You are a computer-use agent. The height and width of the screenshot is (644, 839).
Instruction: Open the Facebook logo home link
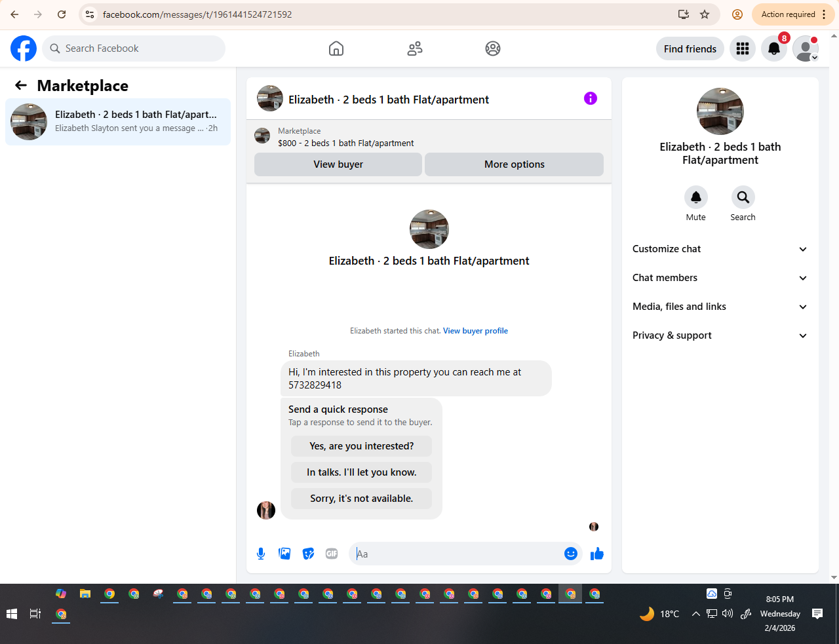(24, 48)
